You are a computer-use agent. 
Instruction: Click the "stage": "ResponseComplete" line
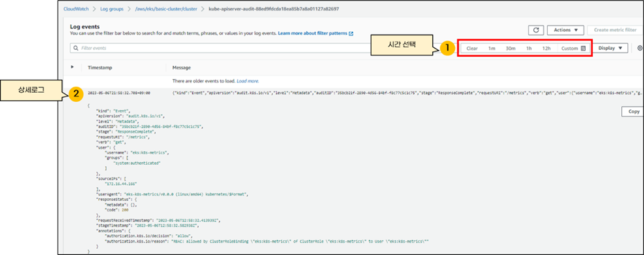click(x=125, y=132)
